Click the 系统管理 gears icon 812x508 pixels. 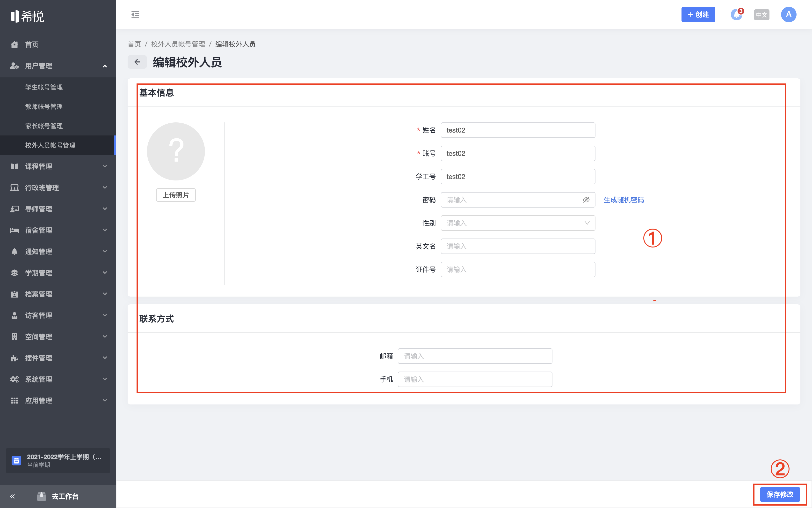(x=14, y=379)
